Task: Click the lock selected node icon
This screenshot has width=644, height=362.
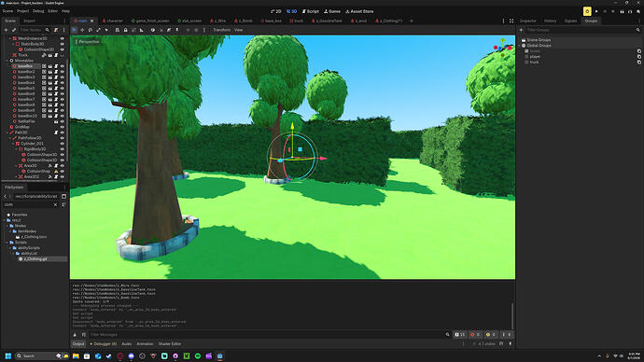Action: [125, 30]
